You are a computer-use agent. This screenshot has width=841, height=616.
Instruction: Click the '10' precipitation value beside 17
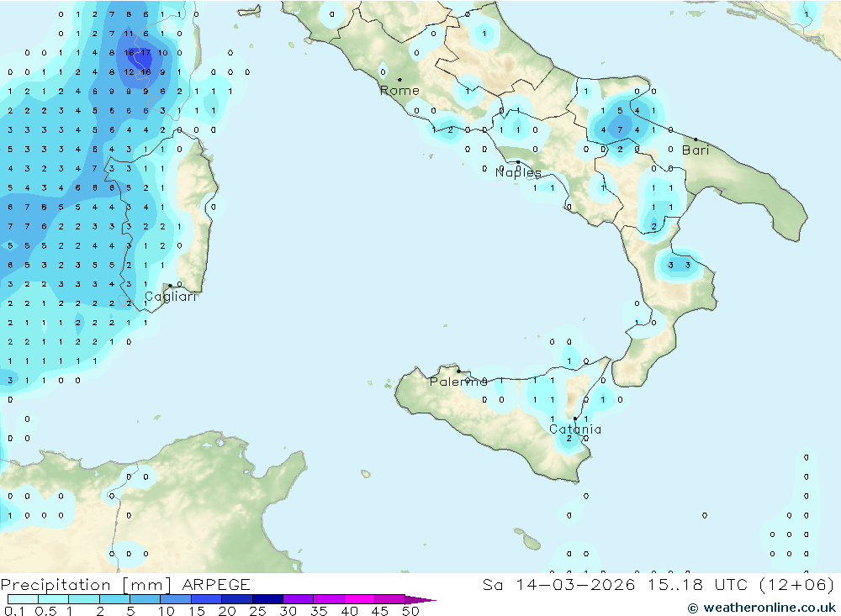coord(162,53)
